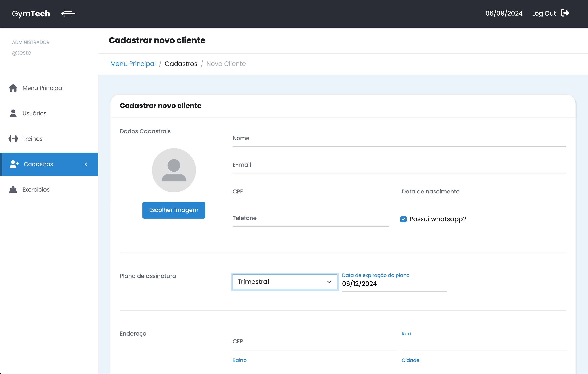Collapse sidebar using hamburger arrow icon
This screenshot has width=588, height=374.
pos(68,13)
